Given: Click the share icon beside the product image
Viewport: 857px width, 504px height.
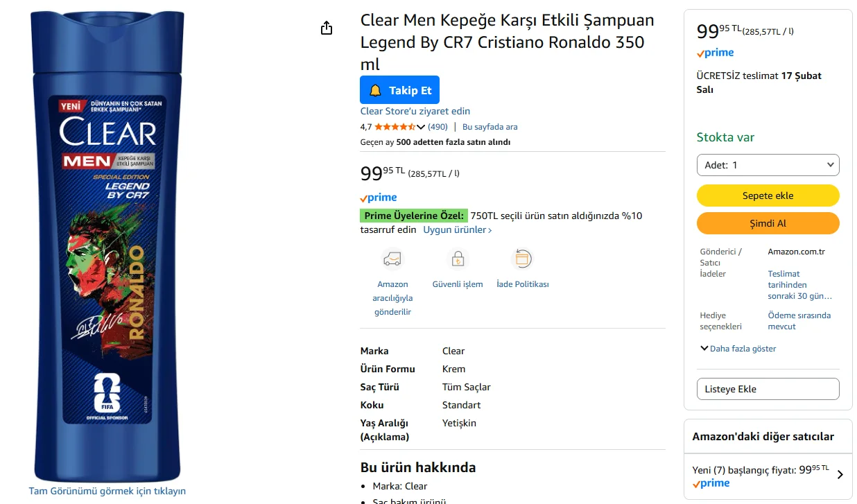Looking at the screenshot, I should pos(327,28).
